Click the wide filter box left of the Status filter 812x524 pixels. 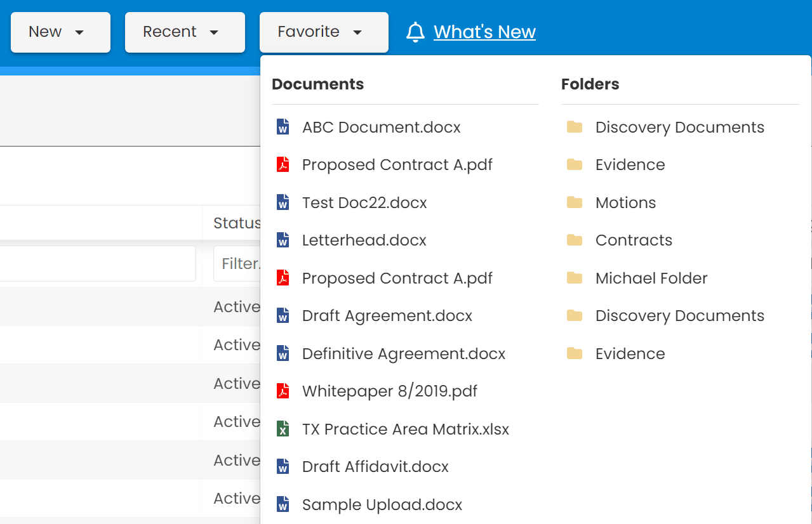[x=98, y=263]
